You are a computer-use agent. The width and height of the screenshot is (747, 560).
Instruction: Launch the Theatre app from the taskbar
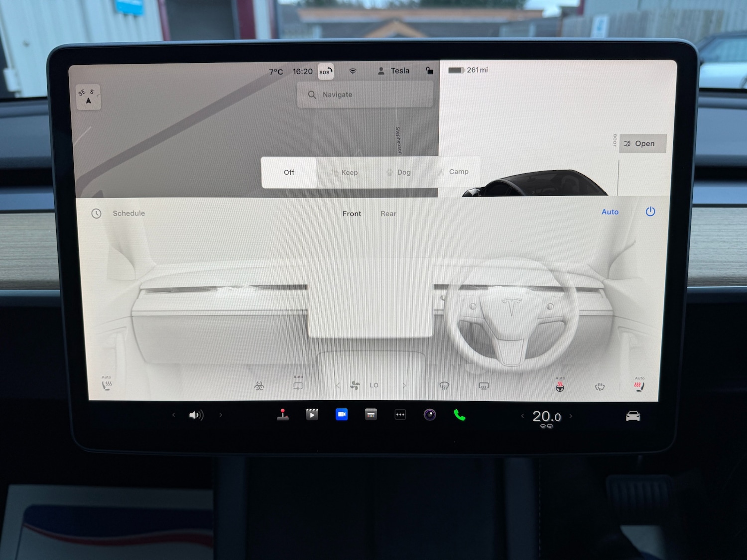[x=312, y=414]
